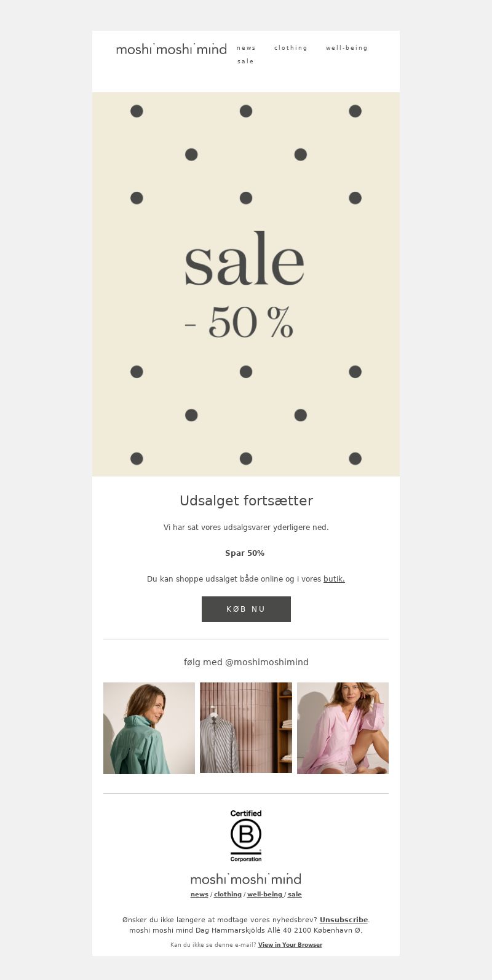Open sale in the top navigation
This screenshot has width=492, height=980.
(245, 61)
